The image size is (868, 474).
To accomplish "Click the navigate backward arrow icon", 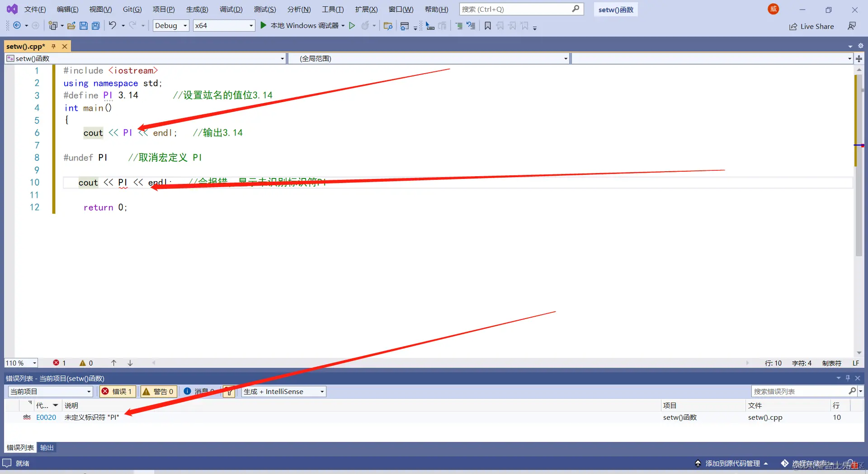I will (x=17, y=26).
